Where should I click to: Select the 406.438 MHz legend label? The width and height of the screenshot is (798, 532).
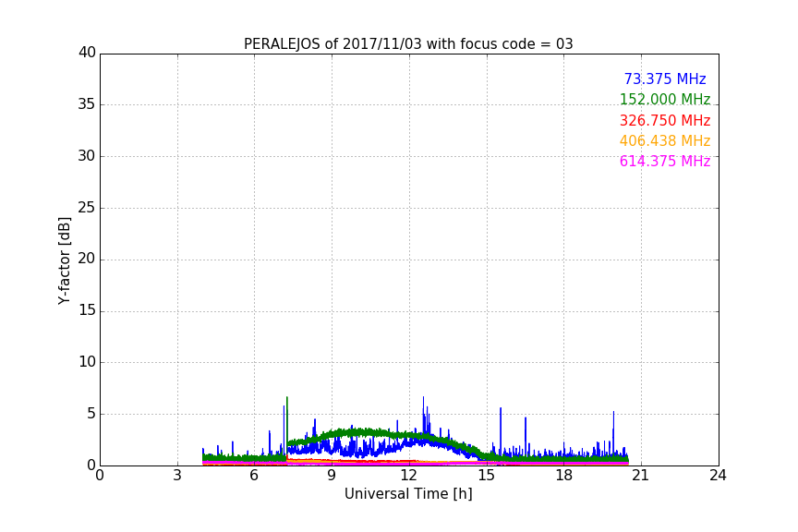click(x=665, y=141)
